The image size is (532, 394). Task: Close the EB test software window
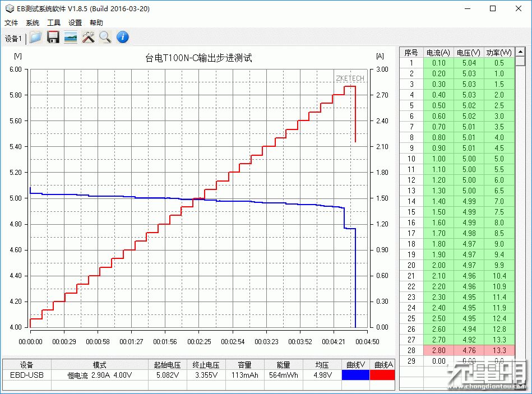(x=519, y=8)
